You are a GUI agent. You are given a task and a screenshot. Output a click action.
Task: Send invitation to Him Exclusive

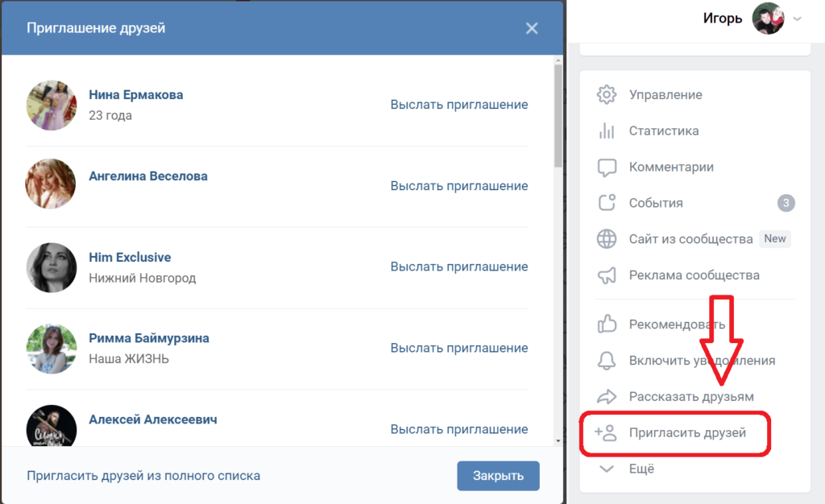point(458,267)
